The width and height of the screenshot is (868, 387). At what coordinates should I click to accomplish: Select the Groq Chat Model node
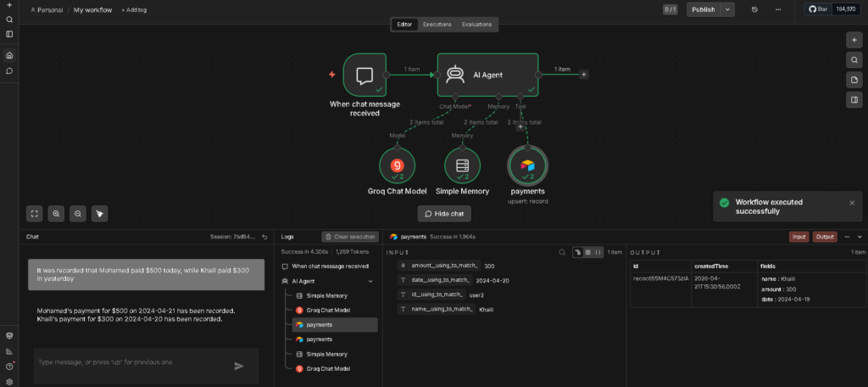click(x=397, y=165)
